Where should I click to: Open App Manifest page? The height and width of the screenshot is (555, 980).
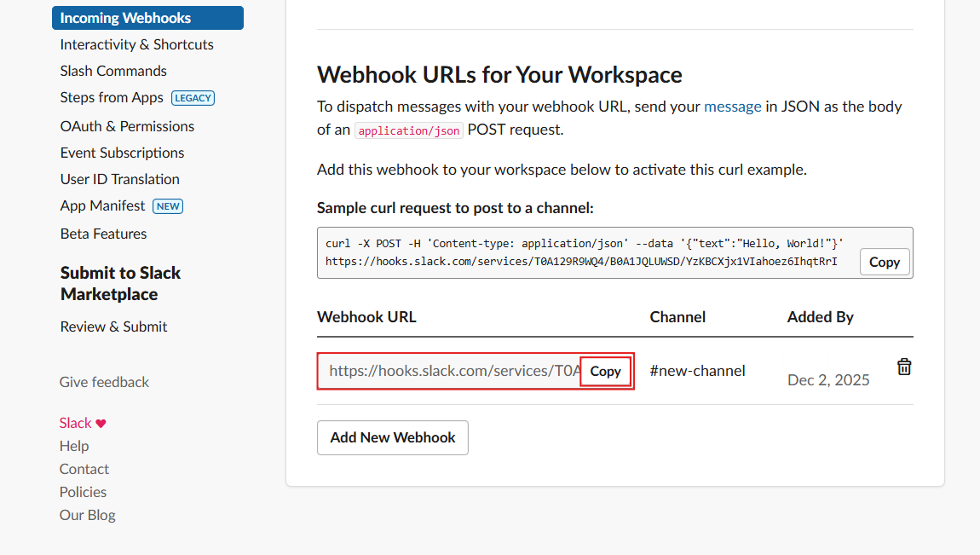[102, 205]
